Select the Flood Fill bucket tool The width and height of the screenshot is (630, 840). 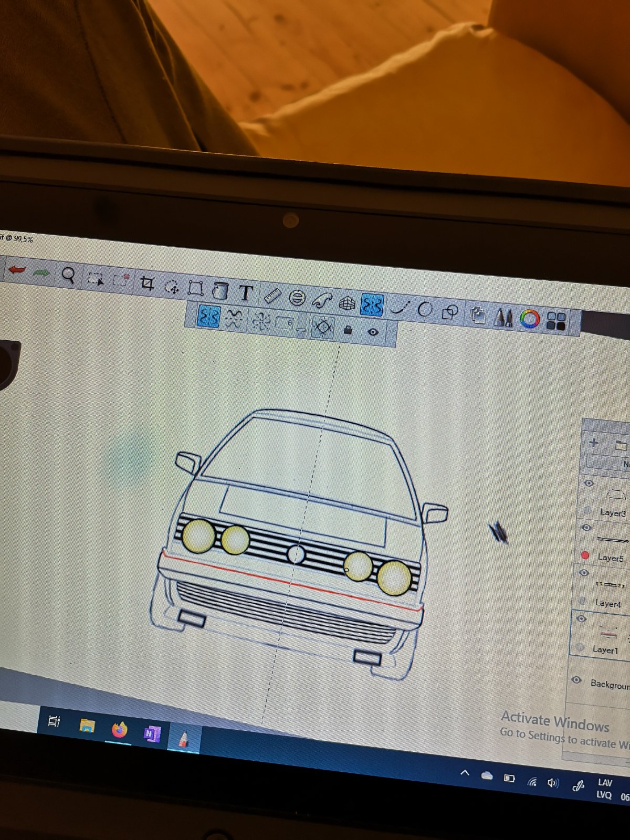coord(220,290)
